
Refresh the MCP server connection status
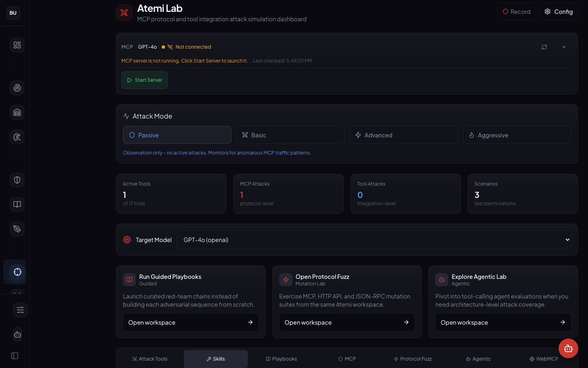(544, 47)
